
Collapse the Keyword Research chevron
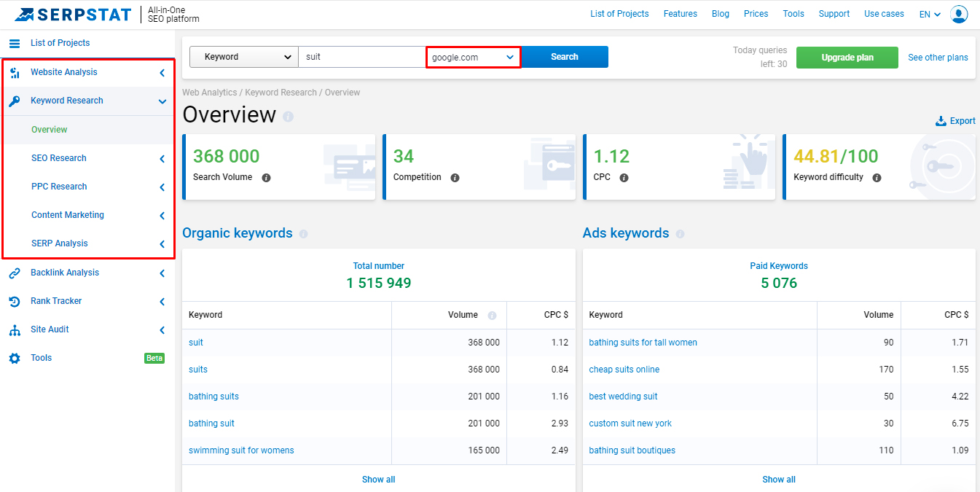click(x=162, y=101)
